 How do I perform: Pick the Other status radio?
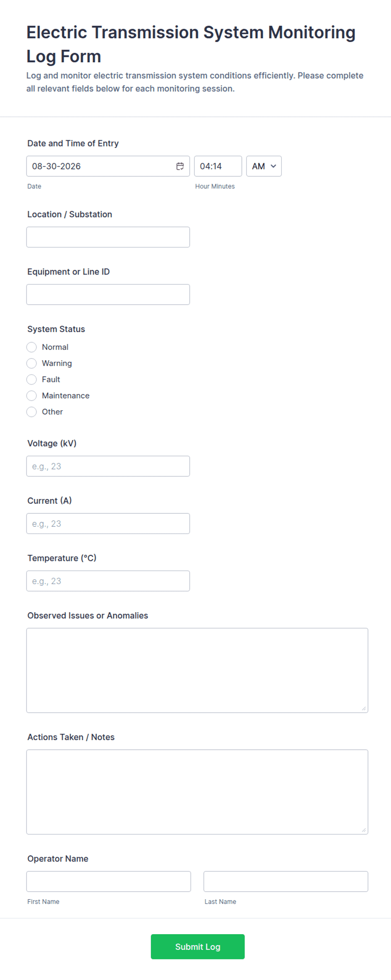[x=32, y=412]
